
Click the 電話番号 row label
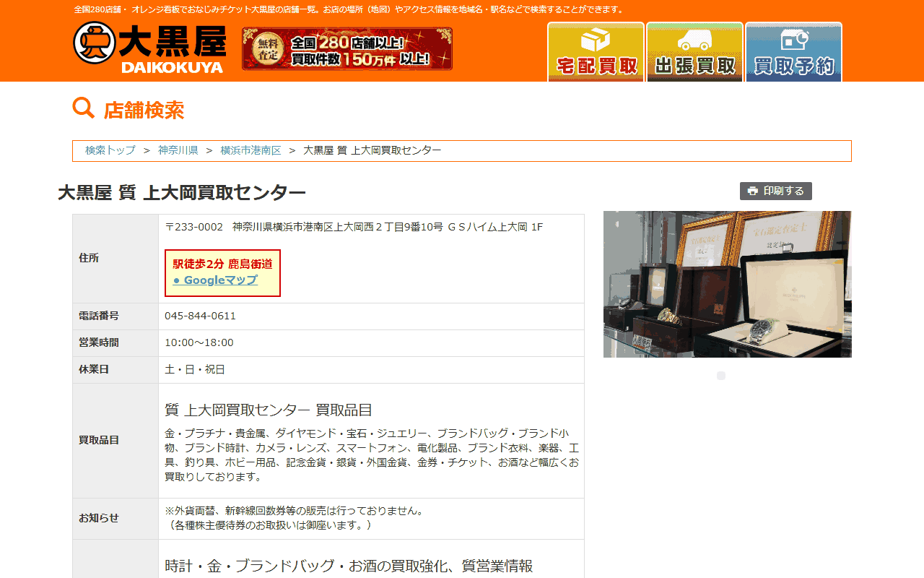[99, 316]
